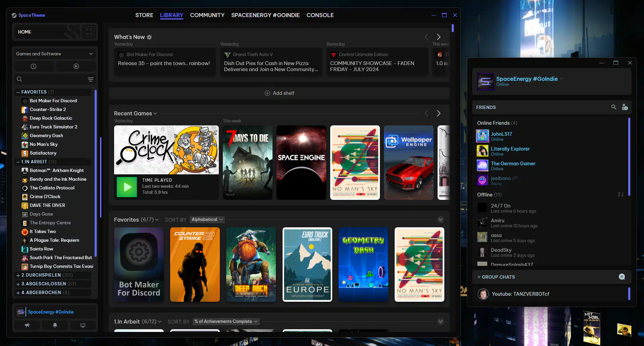Image resolution: width=644 pixels, height=346 pixels.
Task: Open the LIBRARY tab
Action: pos(171,15)
